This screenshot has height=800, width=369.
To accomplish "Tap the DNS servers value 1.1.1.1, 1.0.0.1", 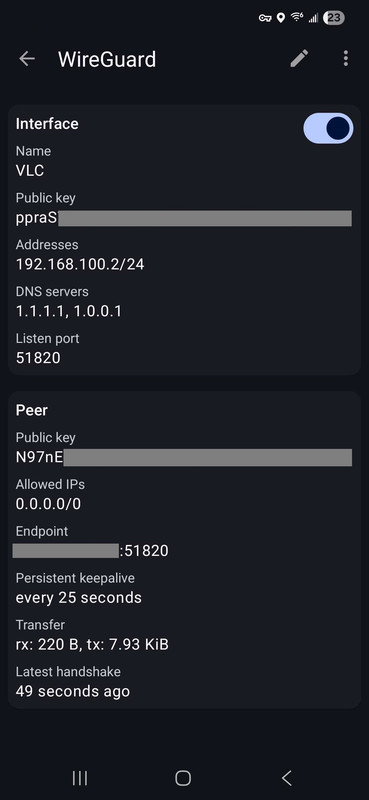I will pos(69,311).
